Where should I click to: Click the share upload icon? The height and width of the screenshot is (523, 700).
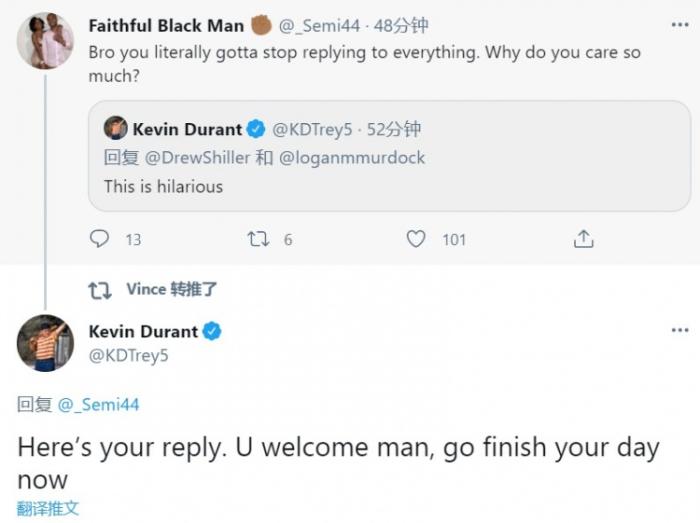584,239
